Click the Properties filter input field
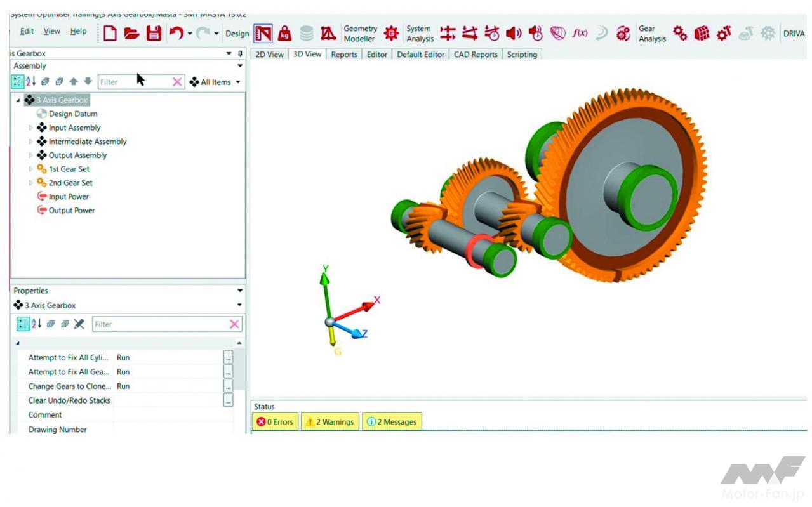This screenshot has width=812, height=507. 159,324
